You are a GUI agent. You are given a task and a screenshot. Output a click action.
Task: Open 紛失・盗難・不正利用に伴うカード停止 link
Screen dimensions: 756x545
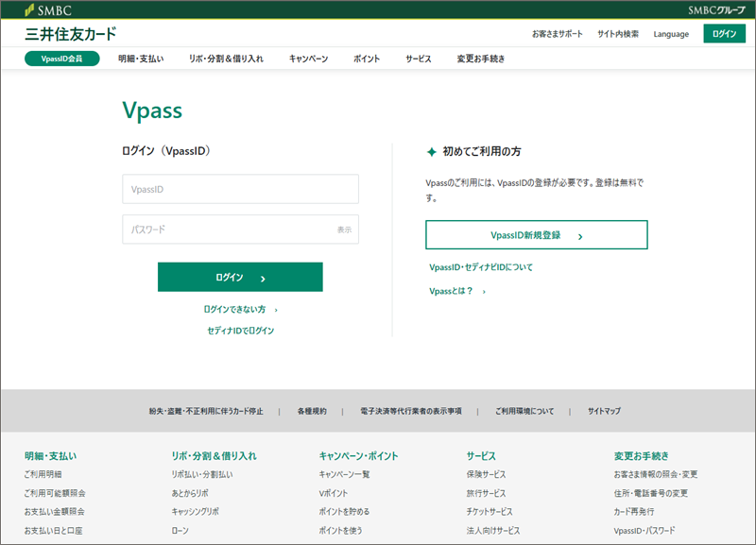click(206, 411)
